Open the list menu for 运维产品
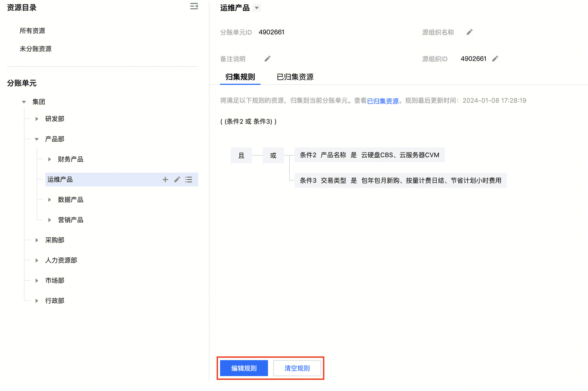 point(189,180)
